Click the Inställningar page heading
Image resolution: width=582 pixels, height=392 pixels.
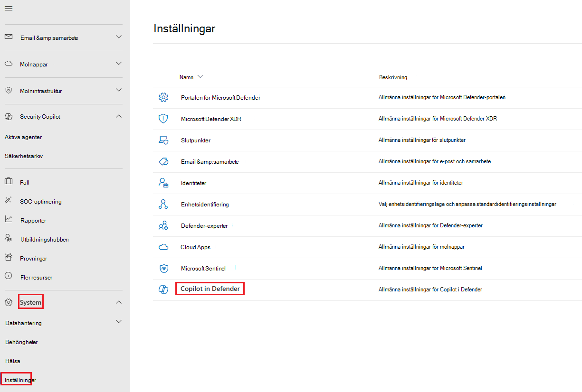click(184, 28)
